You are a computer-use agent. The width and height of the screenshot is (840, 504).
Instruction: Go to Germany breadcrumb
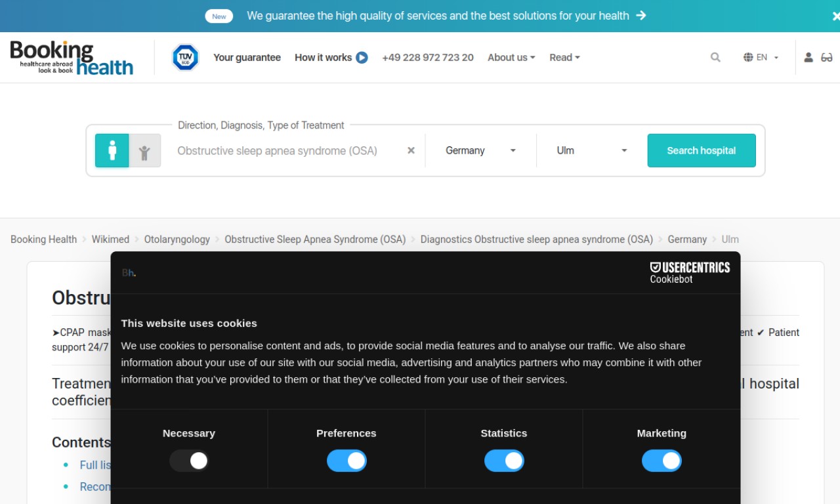[x=687, y=240]
